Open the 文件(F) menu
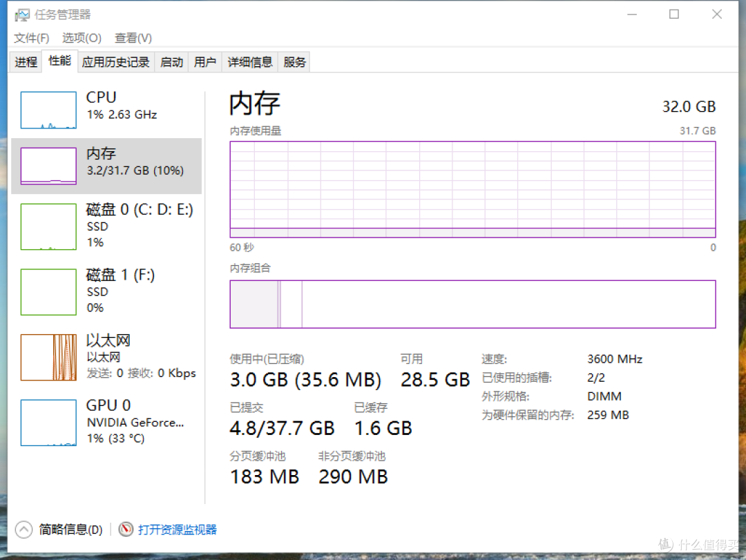The image size is (746, 560). click(31, 38)
